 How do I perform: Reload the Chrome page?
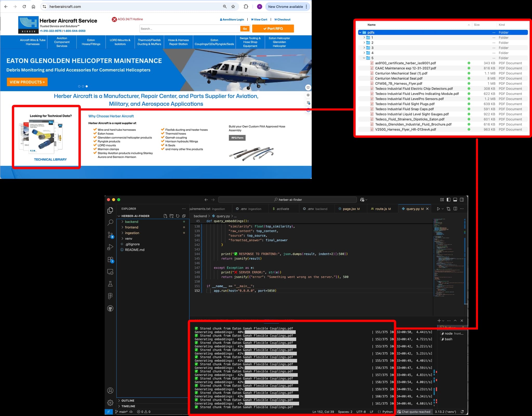(x=24, y=6)
